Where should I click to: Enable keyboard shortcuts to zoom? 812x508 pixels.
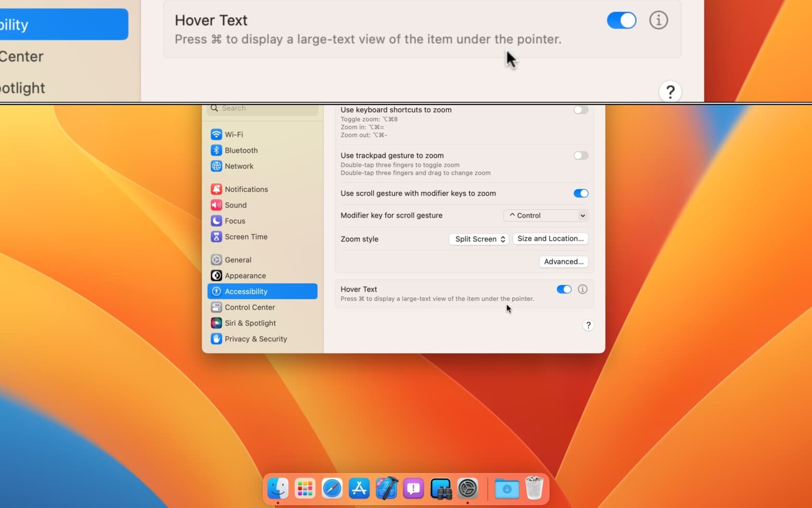point(580,110)
